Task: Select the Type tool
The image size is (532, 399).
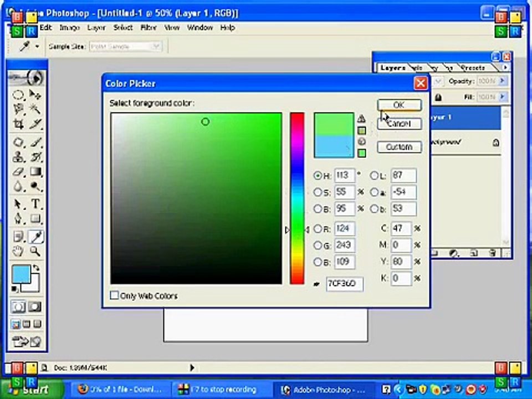Action: coord(35,203)
